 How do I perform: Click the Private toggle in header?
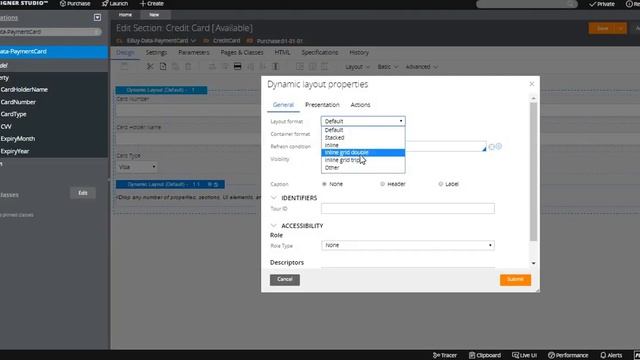pos(602,4)
